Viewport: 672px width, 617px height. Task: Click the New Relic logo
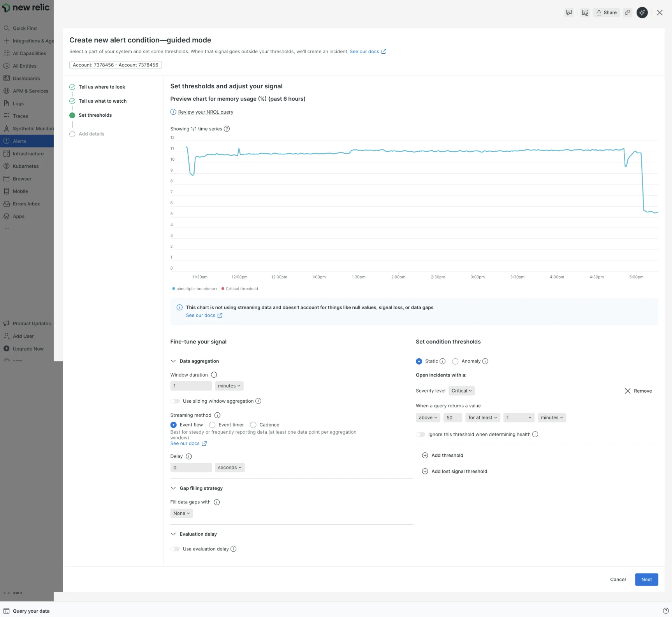pos(26,7)
